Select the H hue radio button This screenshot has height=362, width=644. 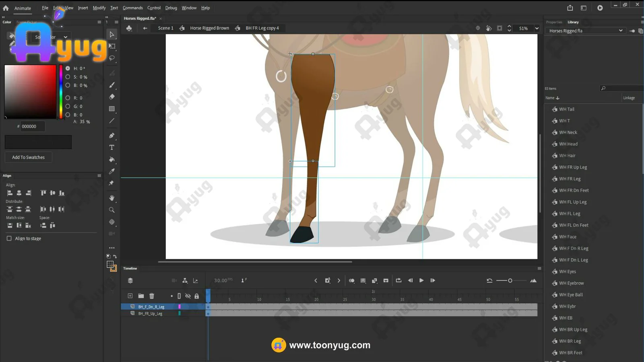tap(68, 68)
